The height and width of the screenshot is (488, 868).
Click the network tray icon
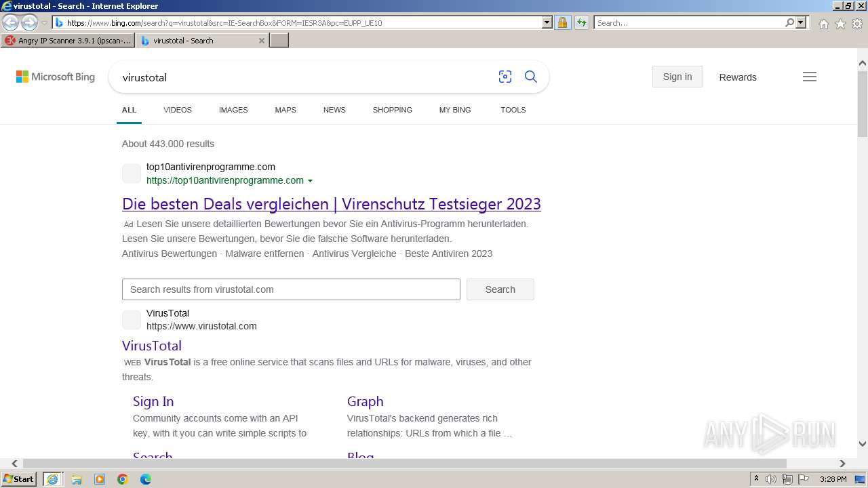pos(787,479)
